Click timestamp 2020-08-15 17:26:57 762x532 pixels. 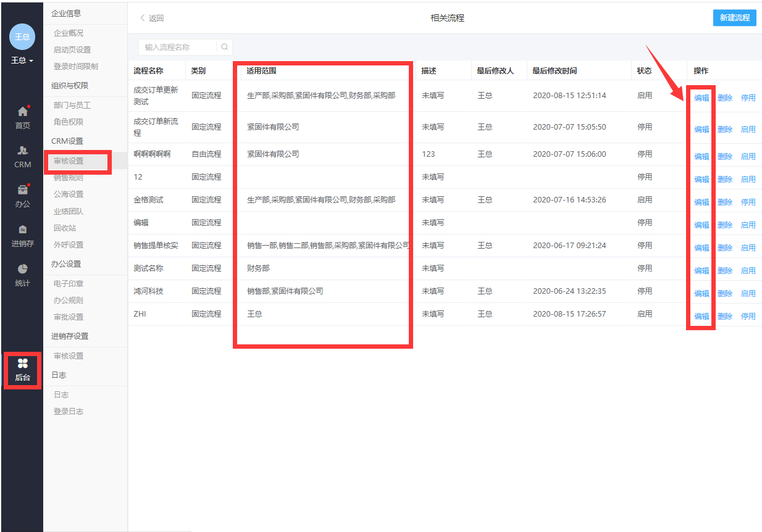569,314
